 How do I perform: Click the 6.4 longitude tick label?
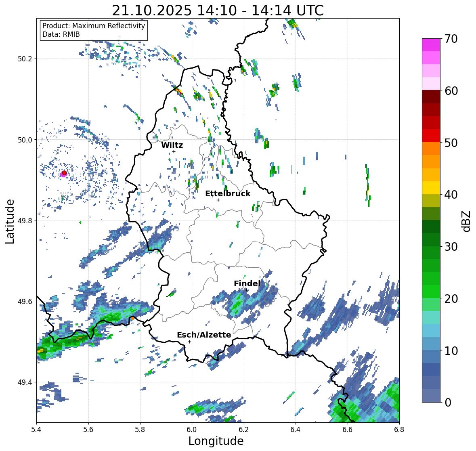(x=296, y=430)
